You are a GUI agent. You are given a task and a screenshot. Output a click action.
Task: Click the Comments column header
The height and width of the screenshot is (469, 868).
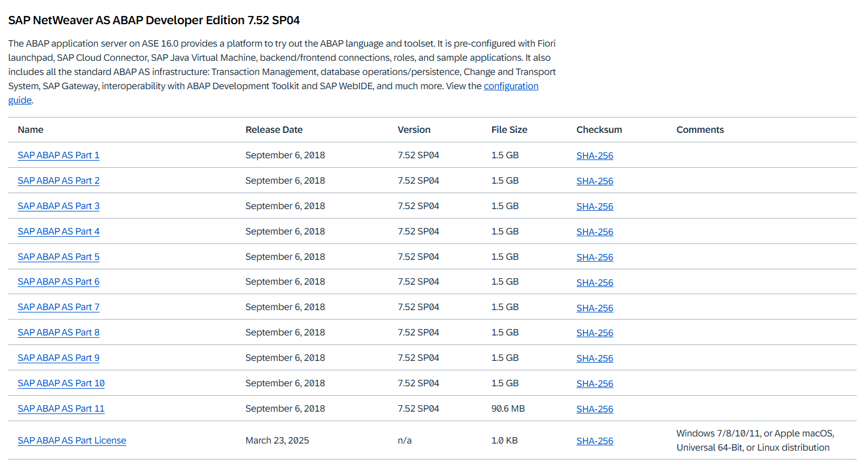700,130
